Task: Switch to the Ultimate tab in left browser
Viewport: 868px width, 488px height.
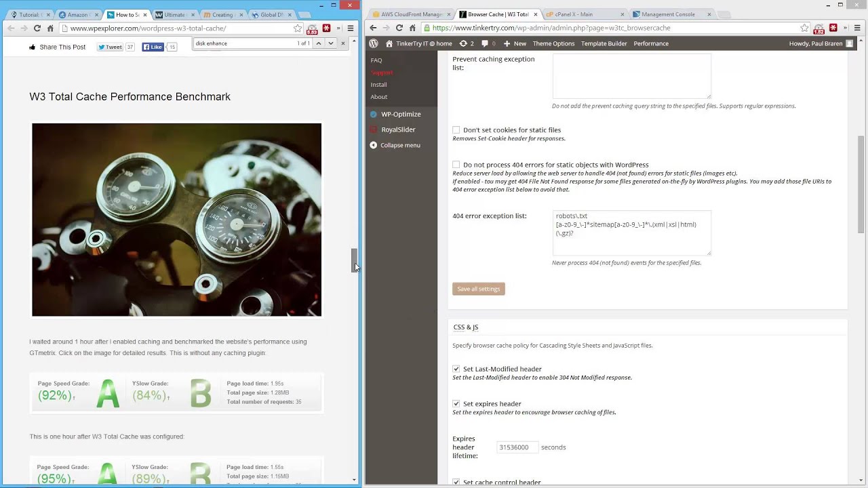Action: click(174, 14)
